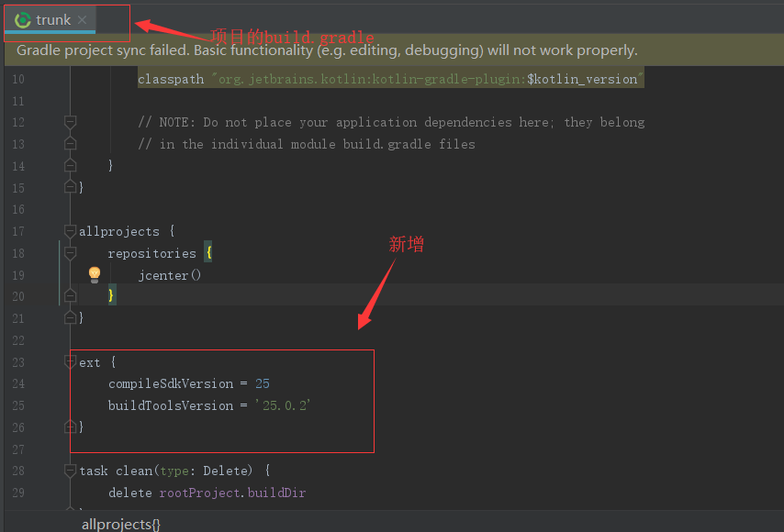
Task: Collapse the allprojects block fold arrow at line 17
Action: coord(69,231)
